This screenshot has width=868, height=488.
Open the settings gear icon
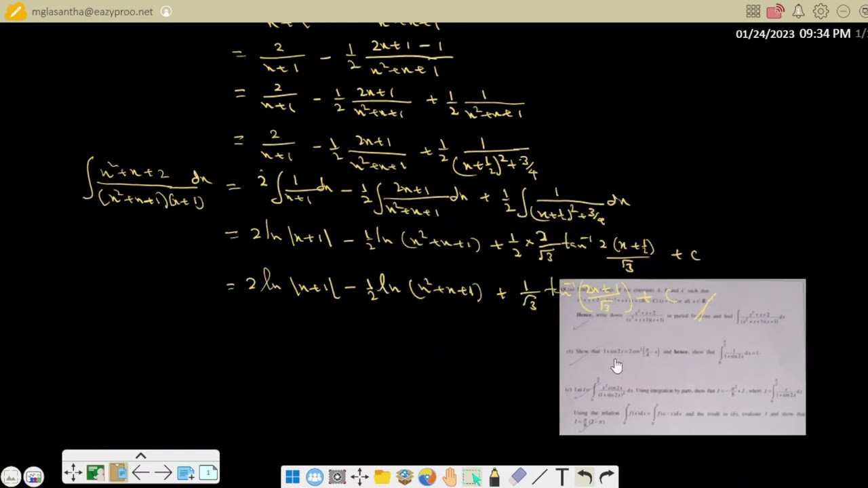pyautogui.click(x=821, y=12)
